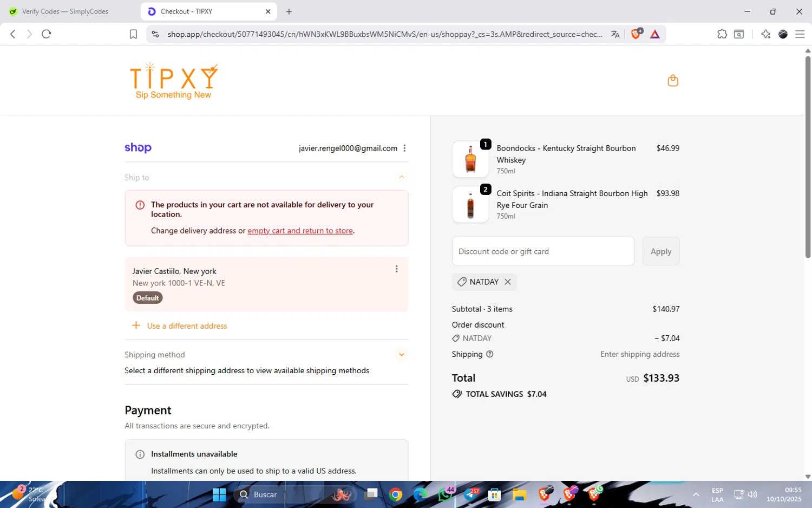Open Task View on the taskbar

coord(371,494)
